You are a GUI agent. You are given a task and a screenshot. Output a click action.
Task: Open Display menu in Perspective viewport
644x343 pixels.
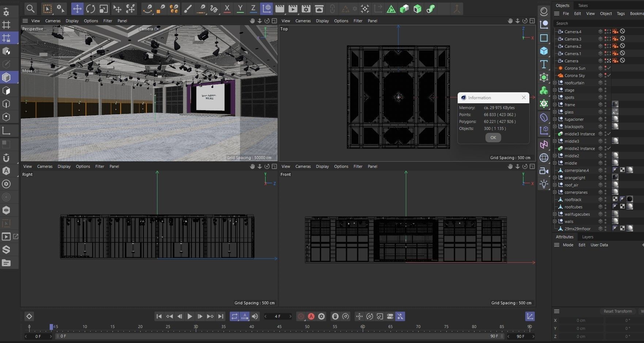coord(72,21)
